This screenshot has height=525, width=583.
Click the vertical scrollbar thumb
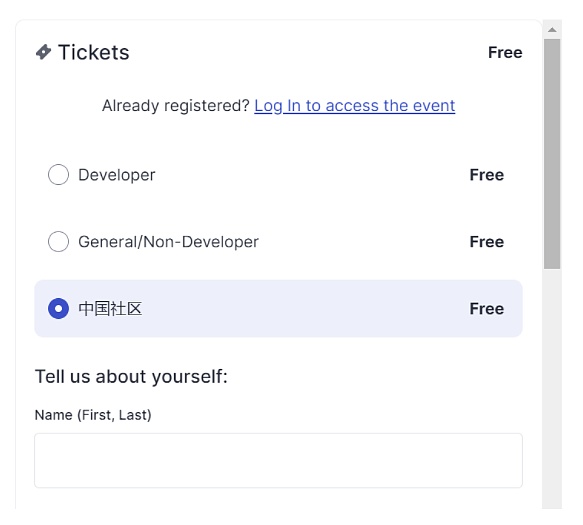click(x=552, y=154)
